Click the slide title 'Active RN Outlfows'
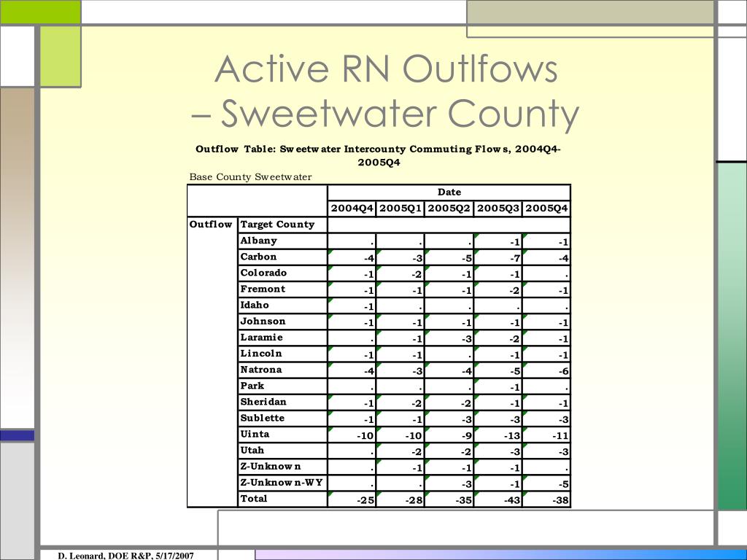The width and height of the screenshot is (747, 560). click(387, 69)
